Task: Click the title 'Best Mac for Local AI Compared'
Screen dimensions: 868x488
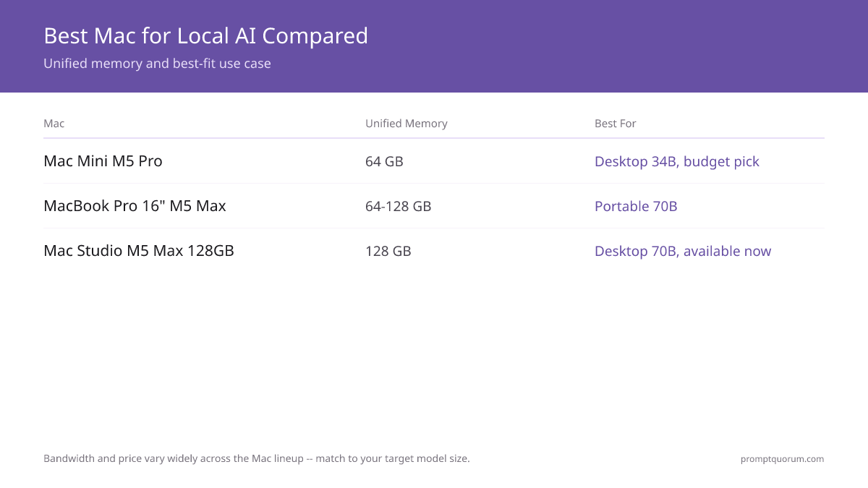Action: coord(205,35)
